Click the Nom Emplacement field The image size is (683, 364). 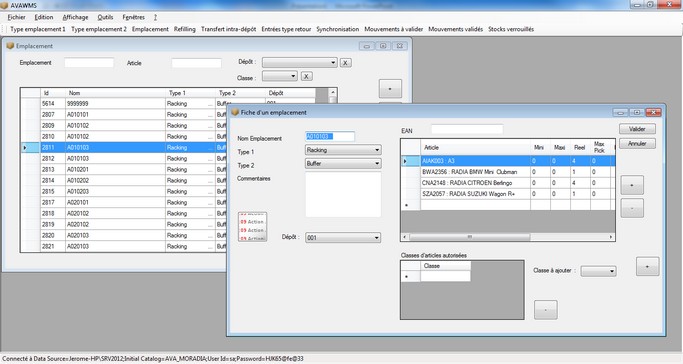point(330,136)
